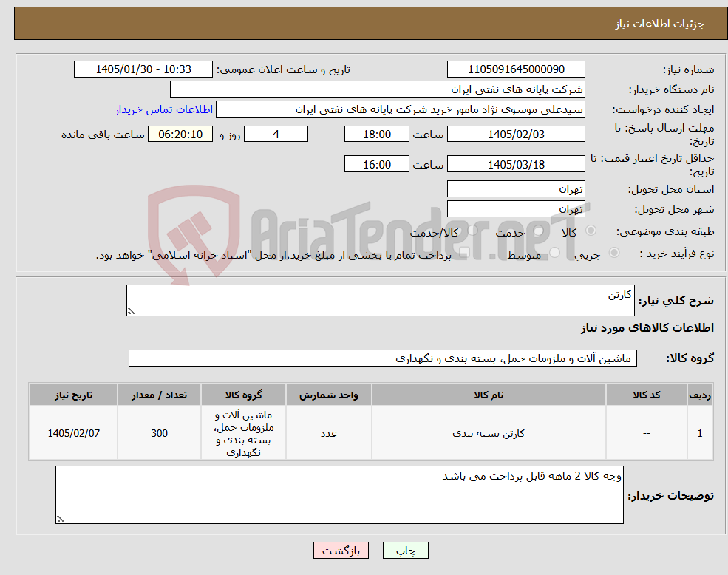
Task: Select the جزیی purchase type radio
Action: pos(613,252)
